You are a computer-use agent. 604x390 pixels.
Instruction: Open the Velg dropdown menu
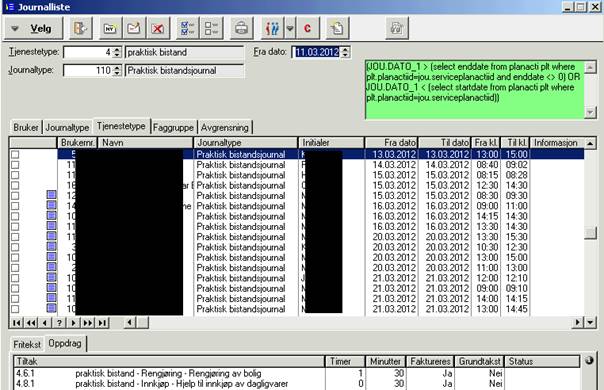point(34,28)
